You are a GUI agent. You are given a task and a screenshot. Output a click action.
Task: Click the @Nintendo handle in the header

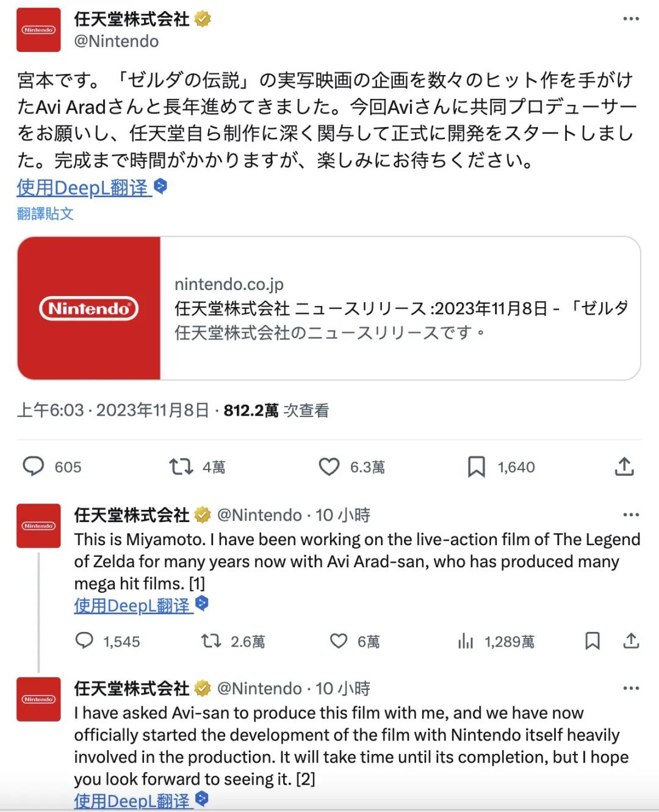117,42
